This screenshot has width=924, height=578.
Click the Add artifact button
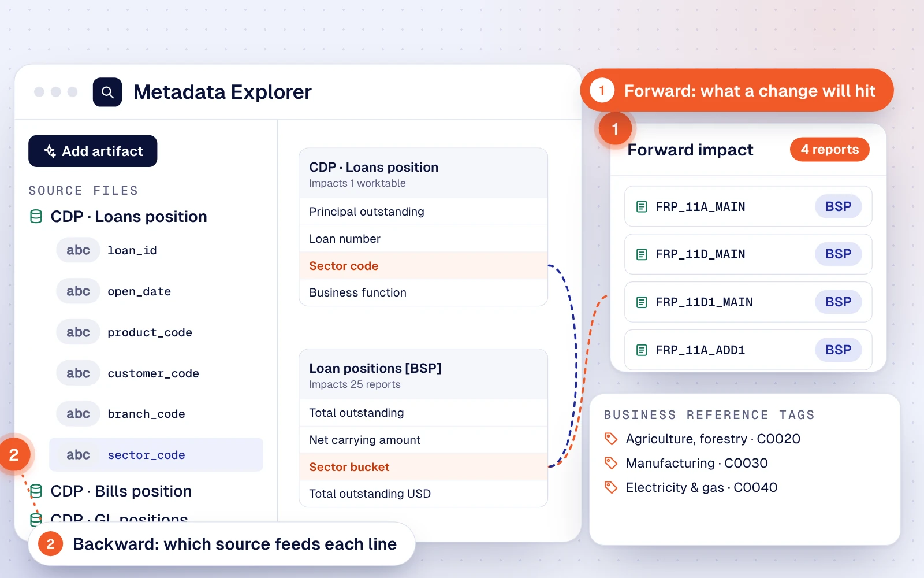coord(93,151)
